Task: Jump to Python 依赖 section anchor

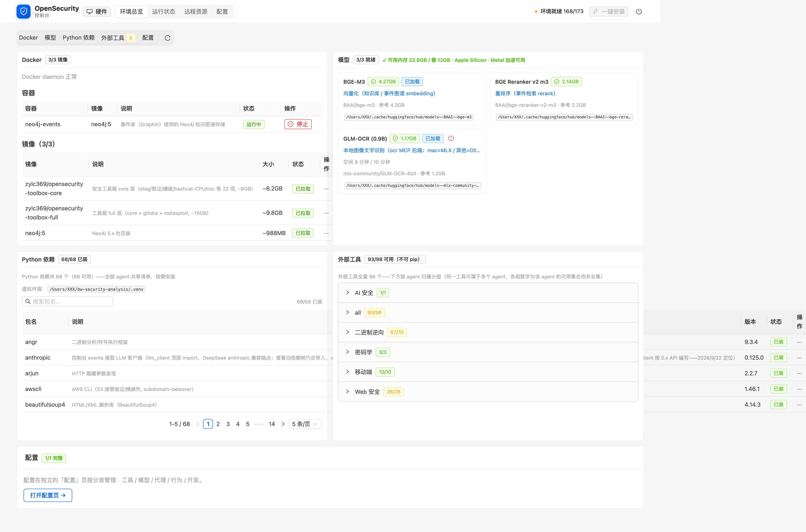Action: point(79,38)
